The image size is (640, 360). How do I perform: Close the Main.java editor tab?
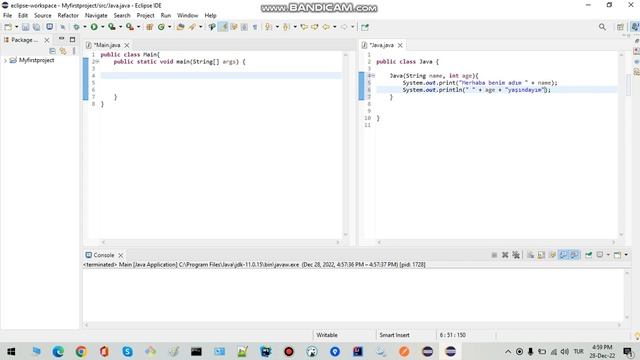point(127,45)
